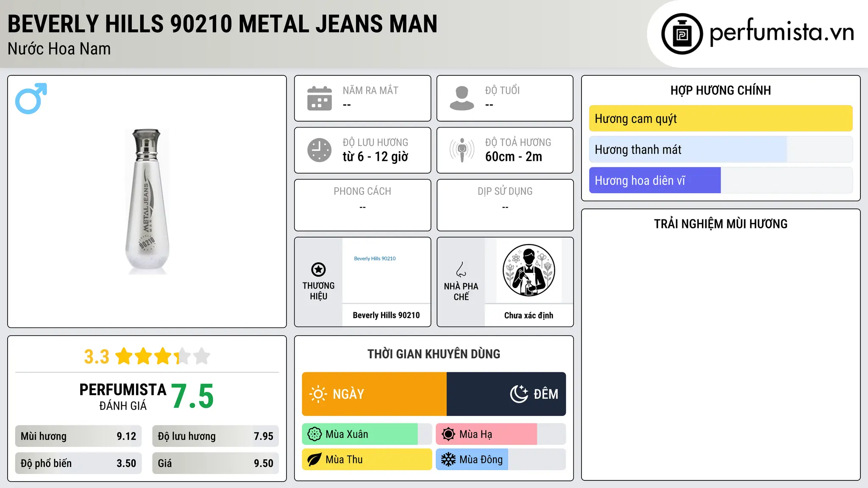Viewport: 868px width, 488px height.
Task: Click the person silhouette icon for Độ tuổi
Action: [462, 98]
